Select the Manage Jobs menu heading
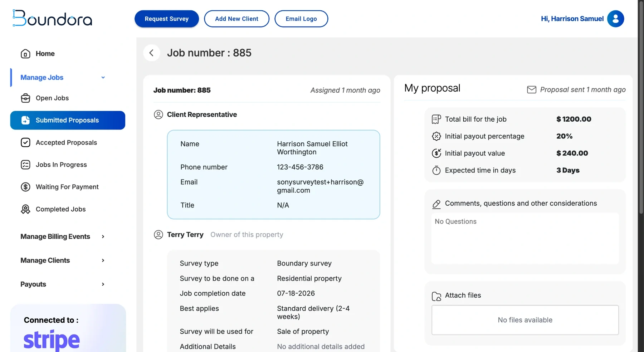644x352 pixels. [x=42, y=78]
